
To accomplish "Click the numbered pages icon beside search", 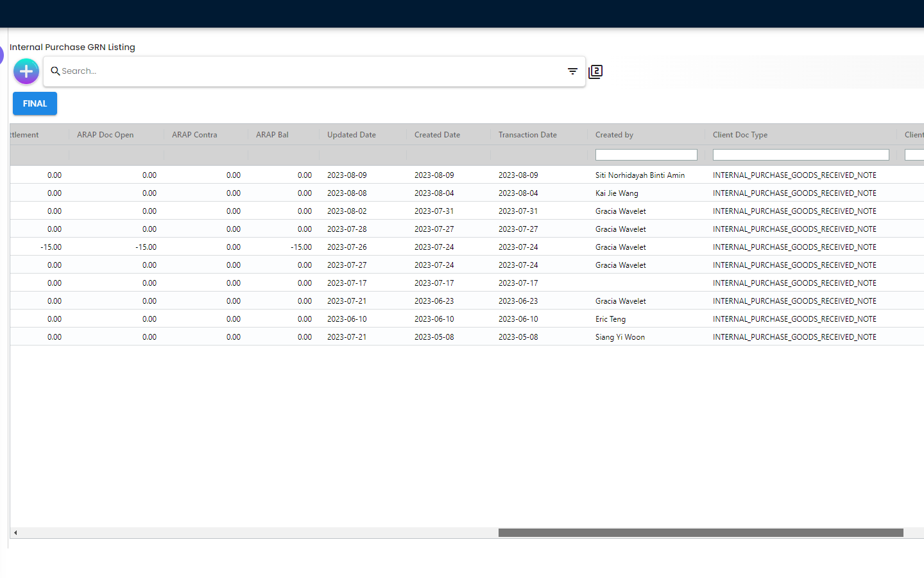I will tap(595, 72).
